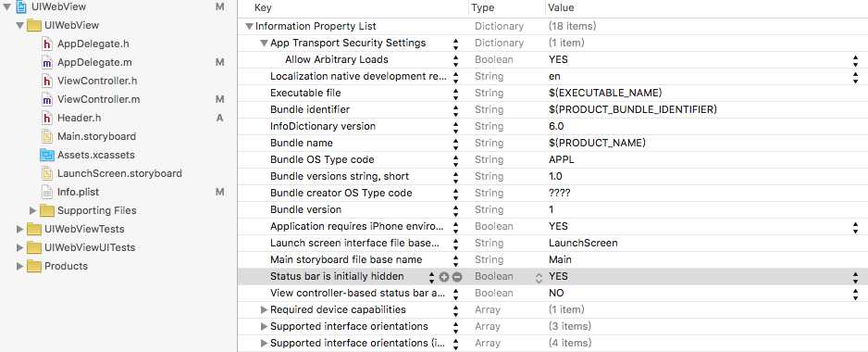Open the Assets.xcassets catalog icon

47,156
